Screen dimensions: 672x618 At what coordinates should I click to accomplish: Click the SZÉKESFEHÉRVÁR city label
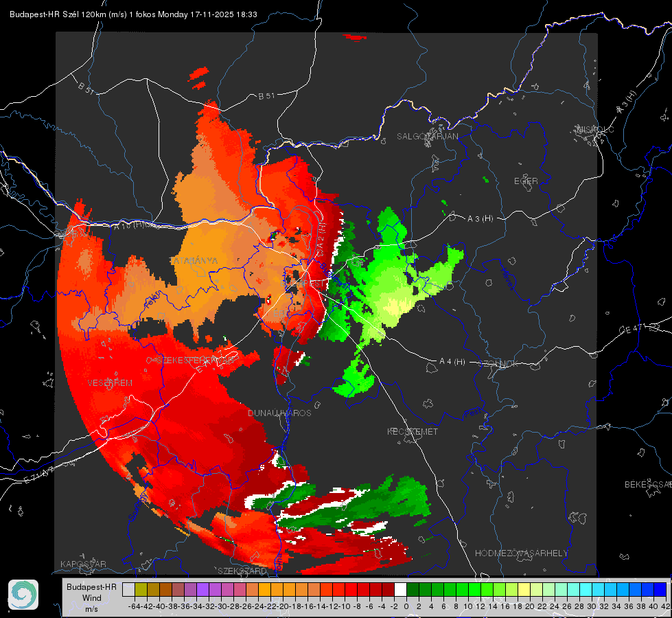click(196, 360)
